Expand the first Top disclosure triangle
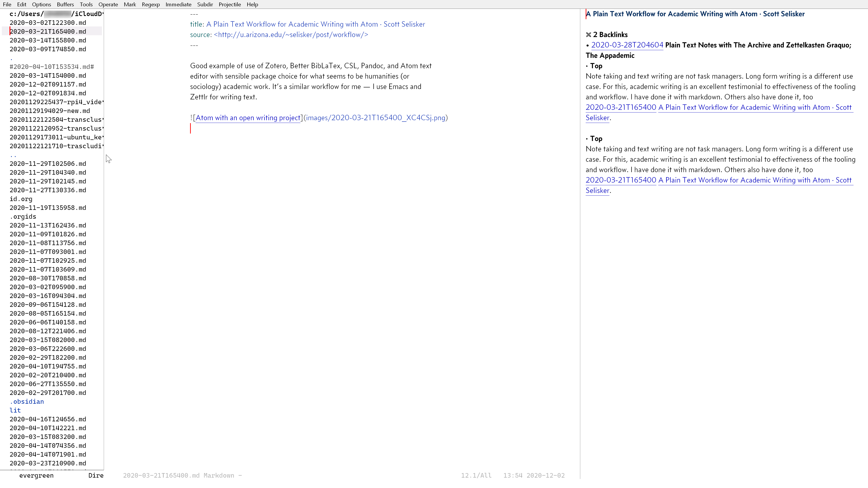 point(587,66)
